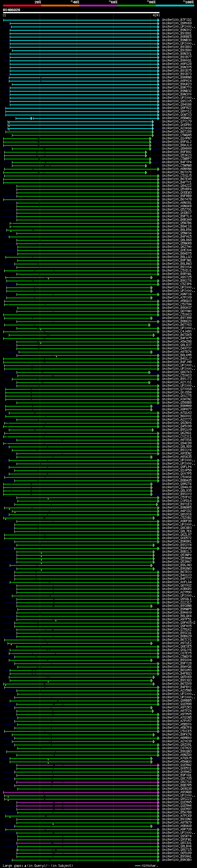Click the UniRef100_A4PID2 label
Viewport: 197px width, 868px height.
pyautogui.click(x=177, y=511)
